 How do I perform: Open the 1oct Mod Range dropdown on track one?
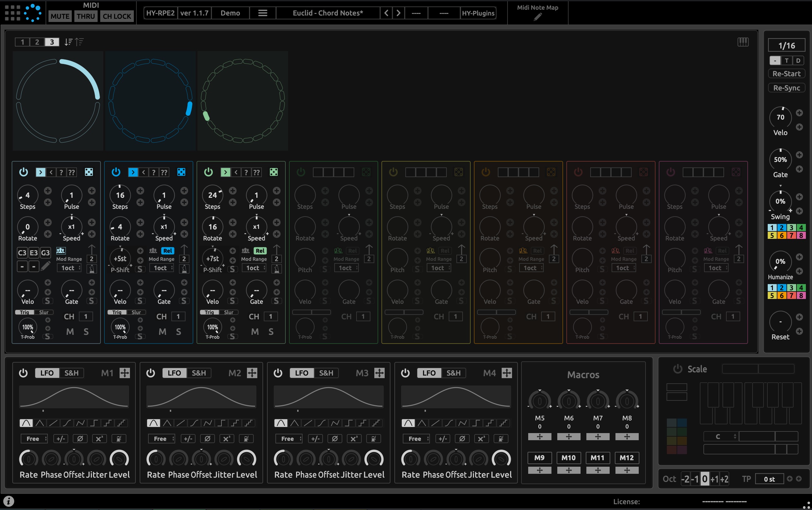(69, 268)
